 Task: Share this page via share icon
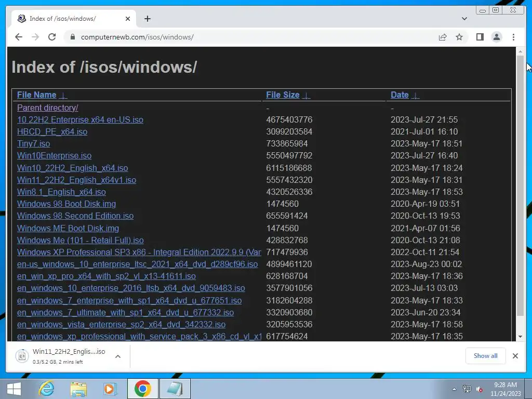point(443,37)
